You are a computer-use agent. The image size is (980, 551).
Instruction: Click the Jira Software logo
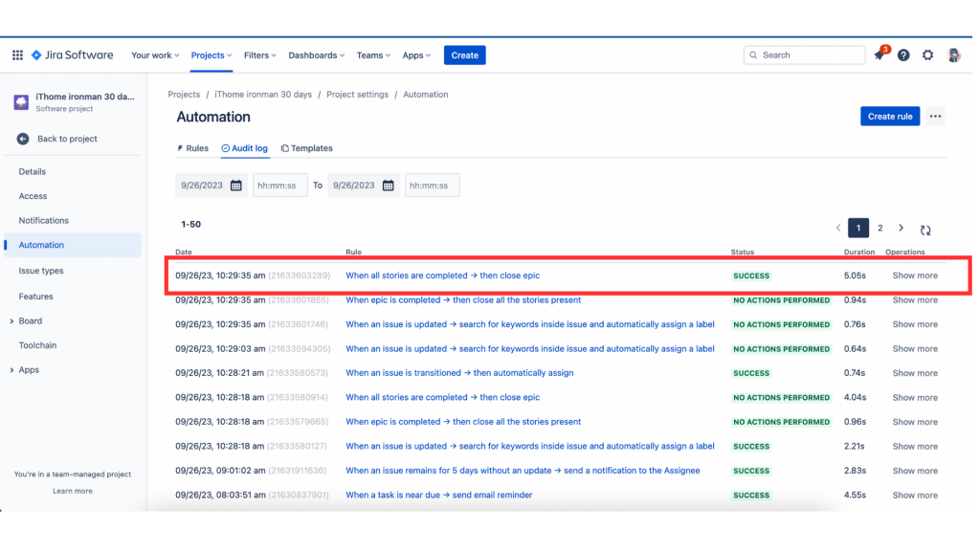click(x=73, y=55)
